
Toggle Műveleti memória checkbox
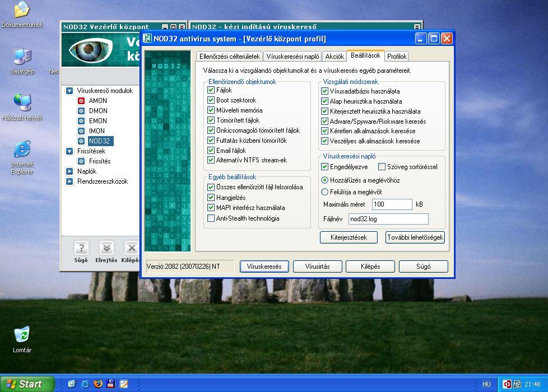tap(211, 110)
